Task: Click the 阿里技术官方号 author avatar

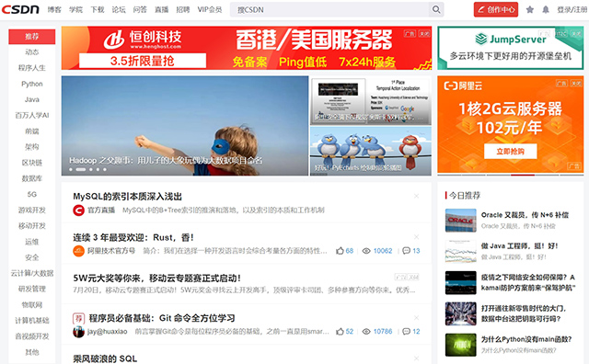Action: pos(78,251)
